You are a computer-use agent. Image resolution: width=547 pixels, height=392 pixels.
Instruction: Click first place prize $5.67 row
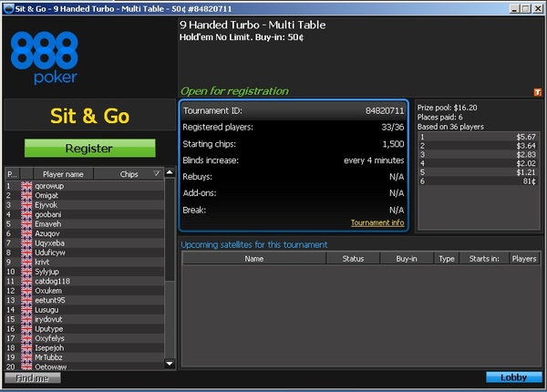(x=479, y=137)
